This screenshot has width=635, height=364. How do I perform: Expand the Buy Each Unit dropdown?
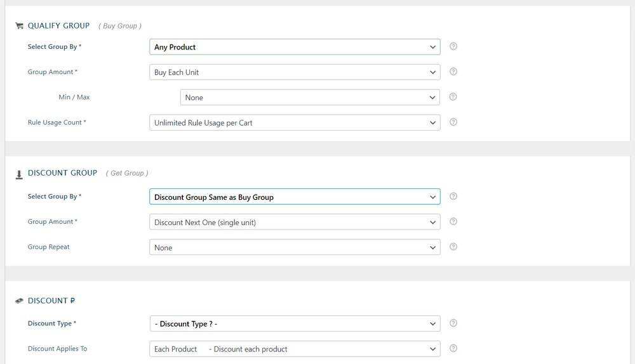coord(295,72)
